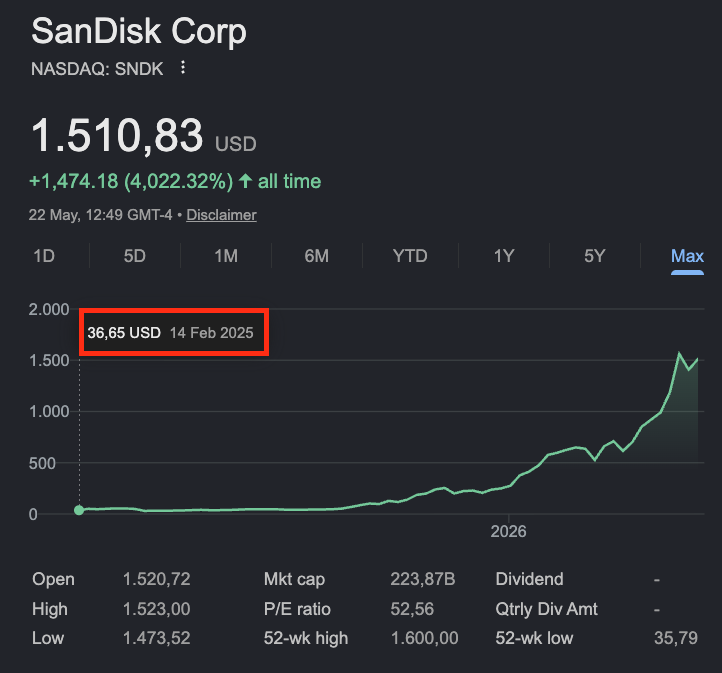Open the three-dot menu beside NASDAQ: SNDK
The image size is (722, 673).
pos(183,68)
